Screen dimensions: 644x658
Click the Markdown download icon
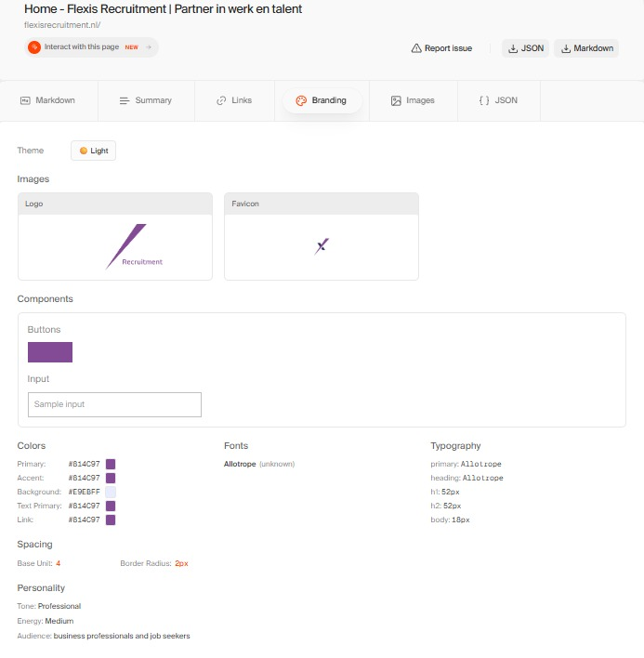[x=566, y=48]
